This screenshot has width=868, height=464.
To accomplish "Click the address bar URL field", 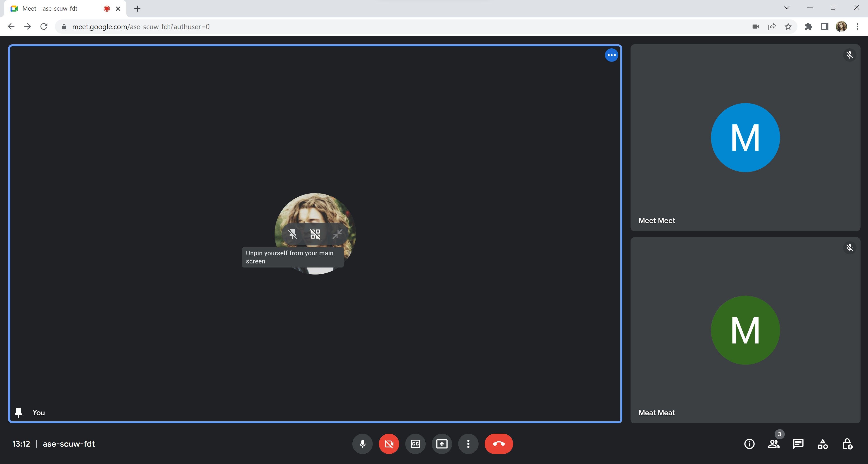I will coord(142,27).
